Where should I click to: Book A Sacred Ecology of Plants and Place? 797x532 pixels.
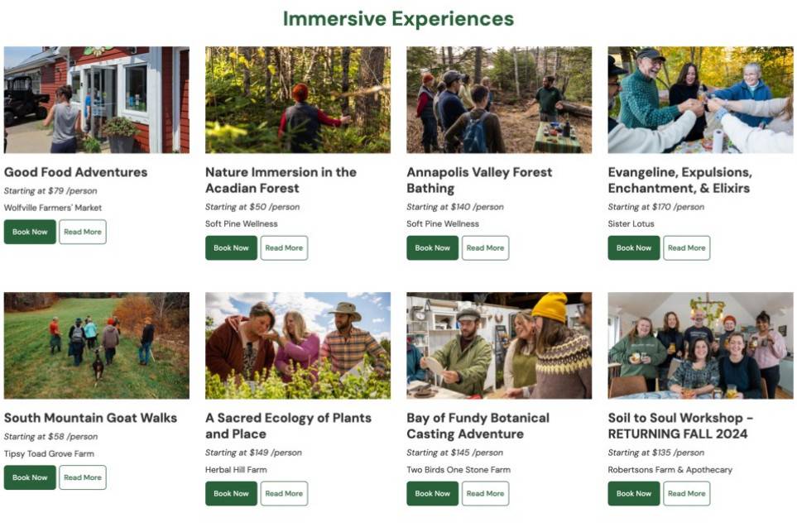point(231,493)
